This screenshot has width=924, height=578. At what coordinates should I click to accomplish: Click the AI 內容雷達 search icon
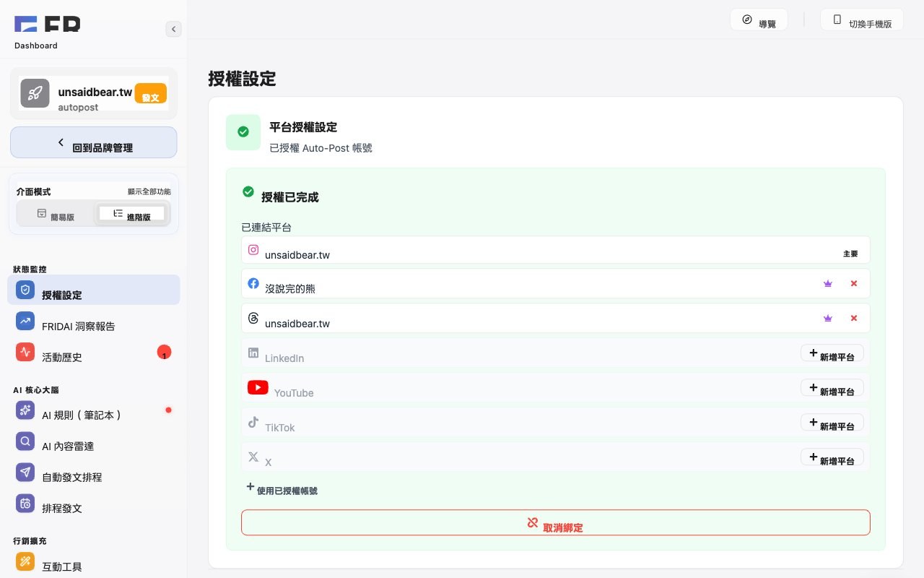[25, 441]
